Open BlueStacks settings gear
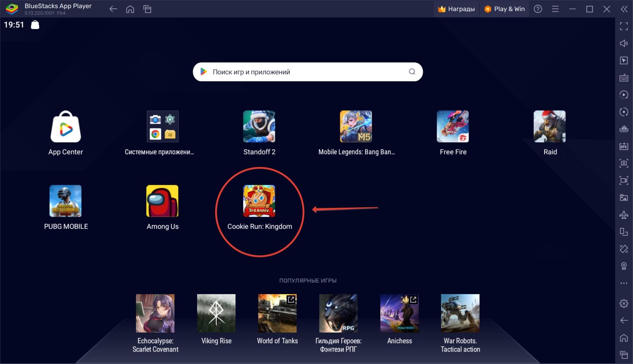 [x=624, y=303]
